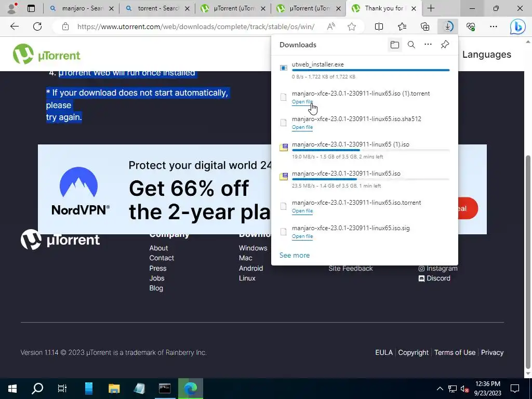This screenshot has width=532, height=399.
Task: Click the browser Downloads toolbar button
Action: (x=448, y=26)
